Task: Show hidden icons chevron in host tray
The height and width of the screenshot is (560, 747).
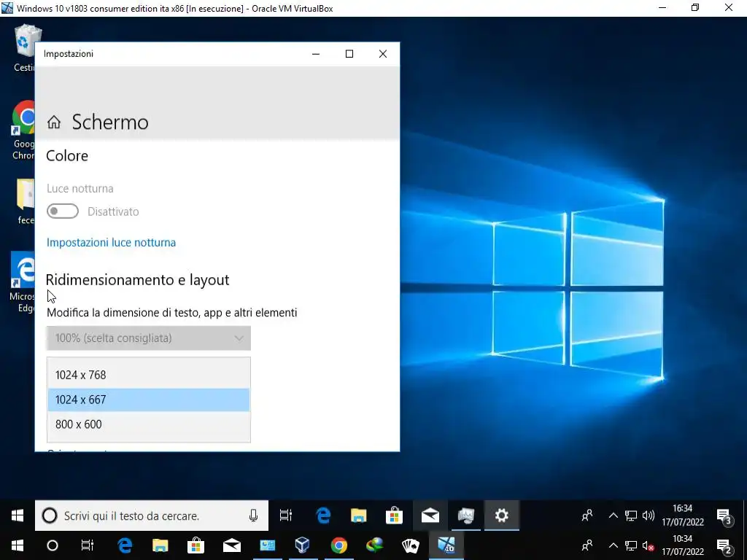Action: (614, 545)
